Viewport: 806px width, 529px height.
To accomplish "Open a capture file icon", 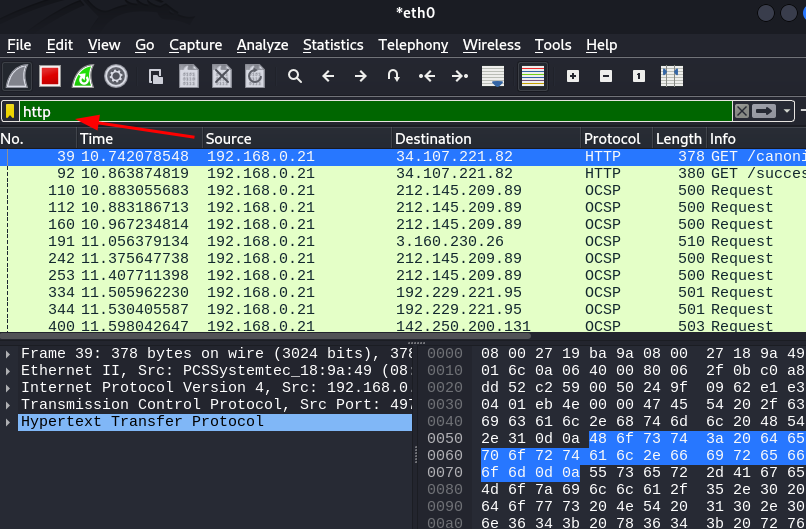I will coord(156,77).
